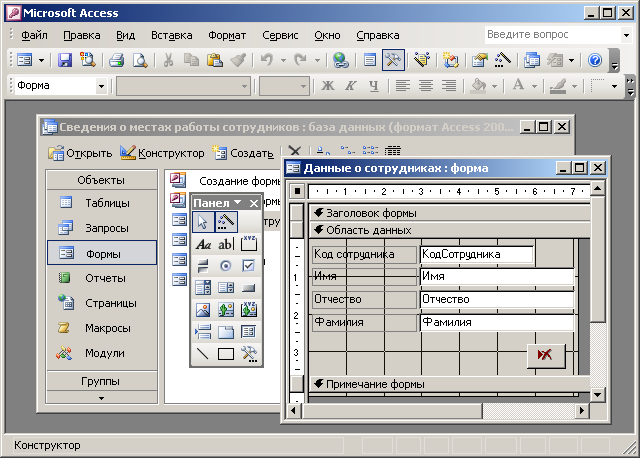Viewport: 640px width, 458px height.
Task: Click the Copy icon in the toolbar
Action: point(191,60)
